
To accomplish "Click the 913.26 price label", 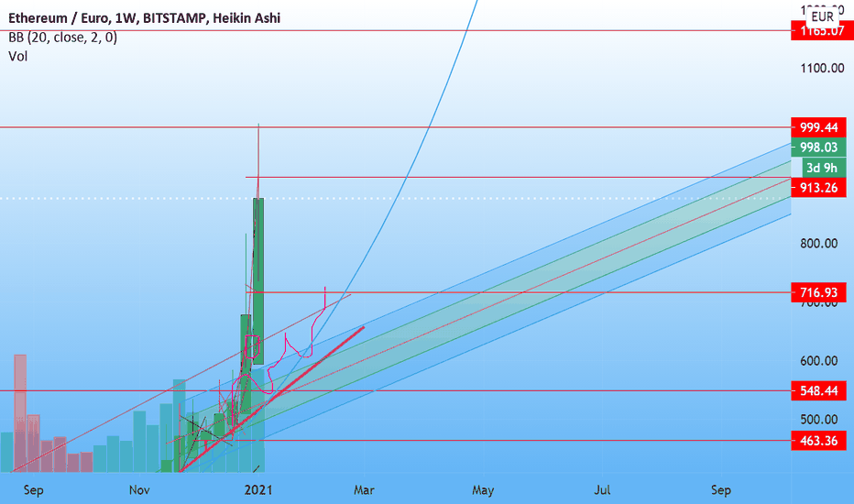I will pyautogui.click(x=818, y=188).
